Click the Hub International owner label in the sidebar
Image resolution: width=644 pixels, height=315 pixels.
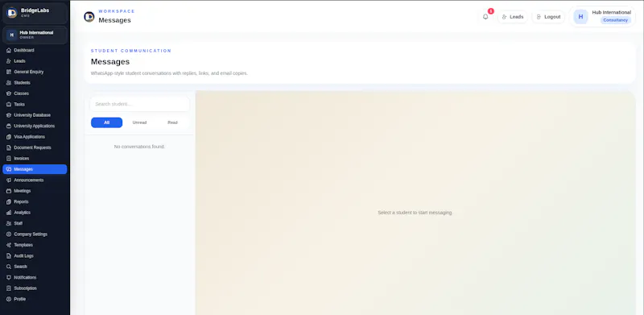tap(36, 32)
